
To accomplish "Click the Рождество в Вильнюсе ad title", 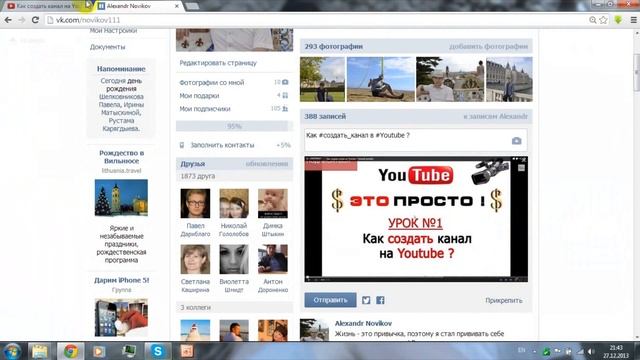I will tap(122, 157).
